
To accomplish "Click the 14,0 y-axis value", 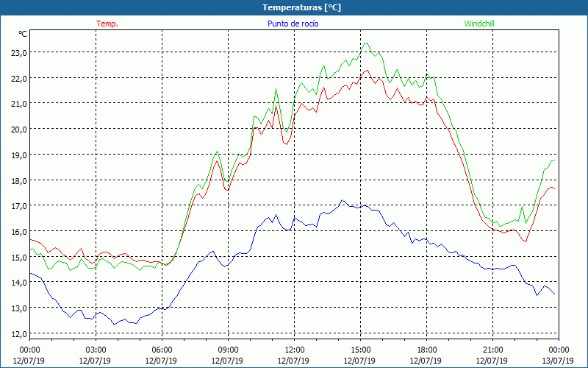I will coord(18,283).
